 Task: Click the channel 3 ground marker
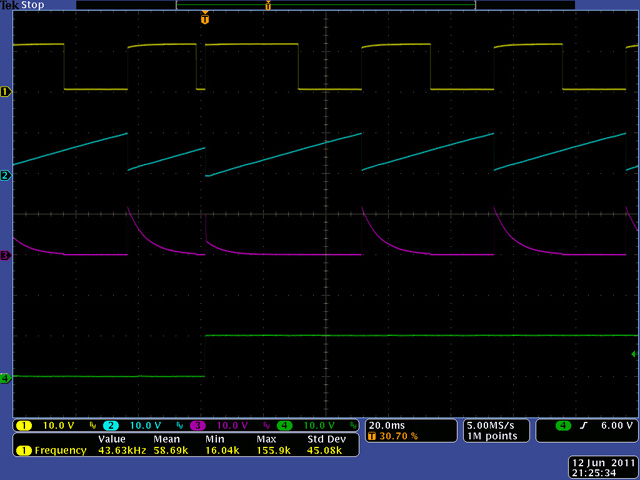6,256
